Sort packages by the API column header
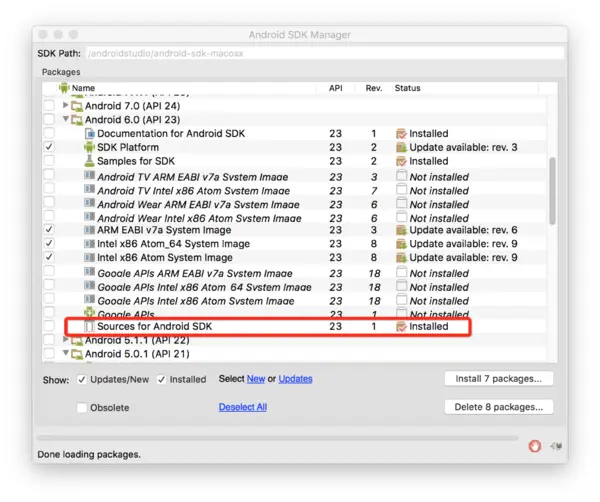Image resolution: width=600 pixels, height=502 pixels. [336, 88]
